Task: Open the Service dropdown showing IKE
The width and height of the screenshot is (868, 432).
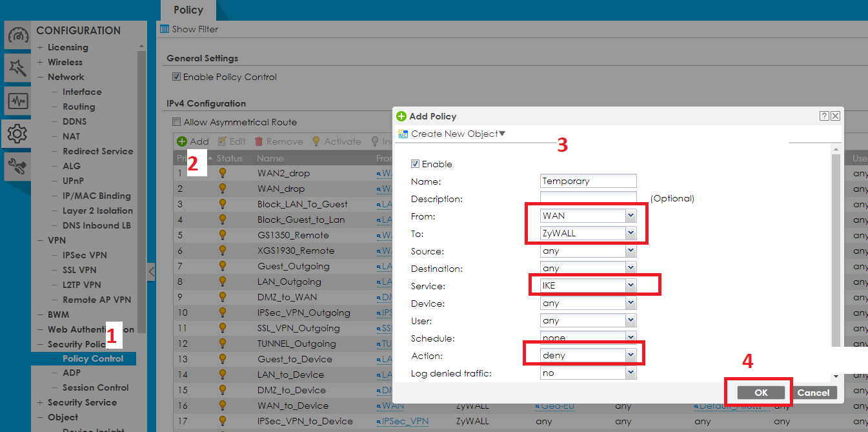Action: (x=631, y=285)
